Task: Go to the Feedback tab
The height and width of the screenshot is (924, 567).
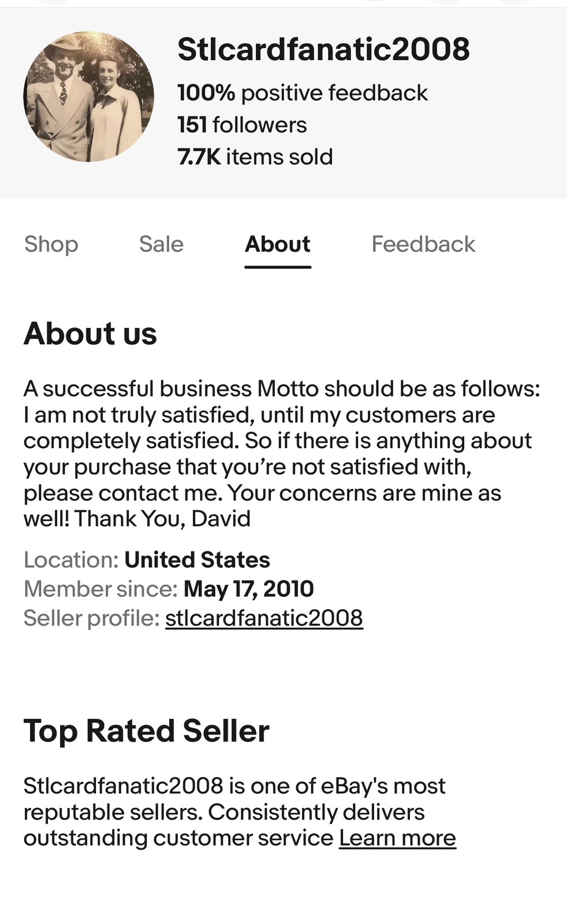Action: 423,244
